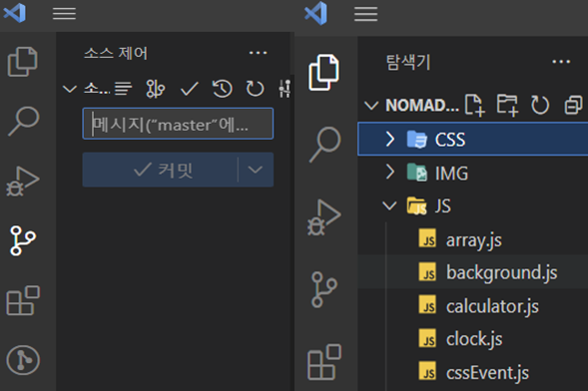
Task: Open hamburger menu in left VS Code window
Action: (64, 14)
